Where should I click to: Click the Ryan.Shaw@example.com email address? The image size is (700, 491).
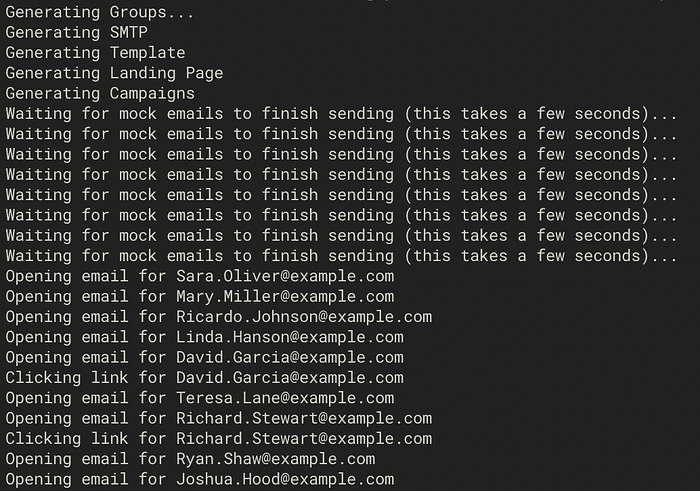[275, 459]
